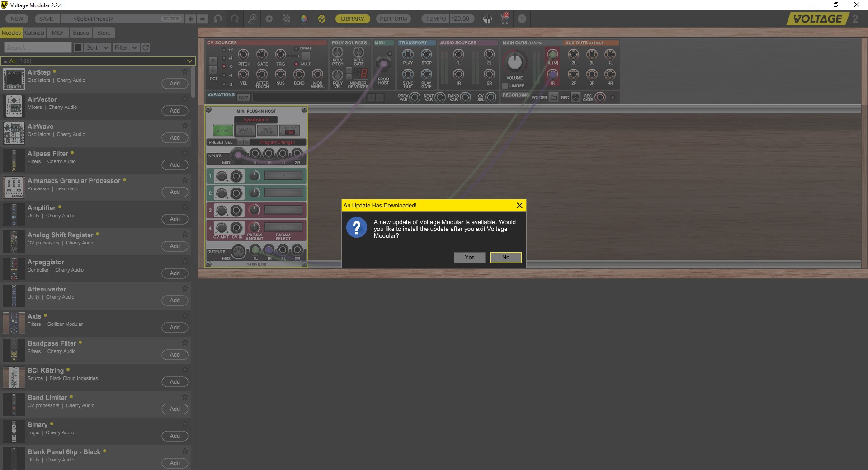
Task: Click the undo arrow in the toolbar
Action: click(218, 19)
